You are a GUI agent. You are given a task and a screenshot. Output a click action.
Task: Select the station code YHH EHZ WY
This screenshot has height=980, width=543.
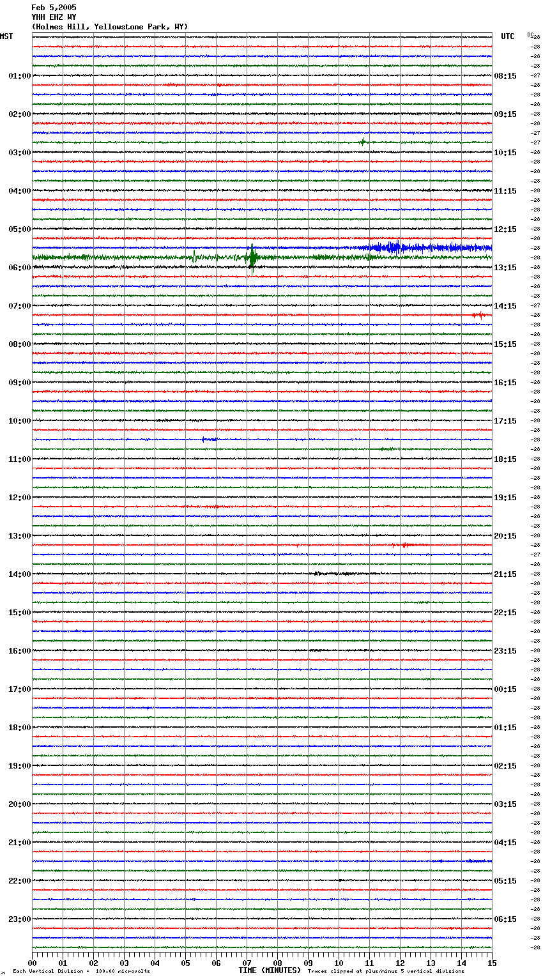54,17
